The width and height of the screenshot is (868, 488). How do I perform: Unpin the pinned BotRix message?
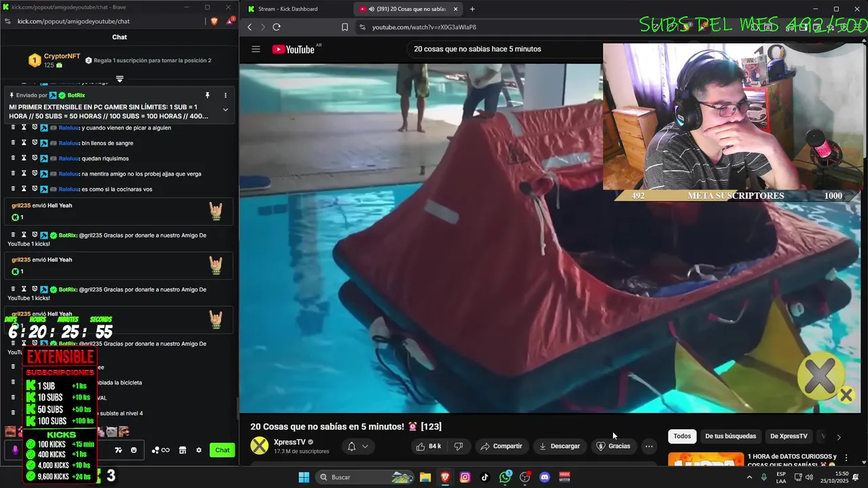pyautogui.click(x=208, y=96)
